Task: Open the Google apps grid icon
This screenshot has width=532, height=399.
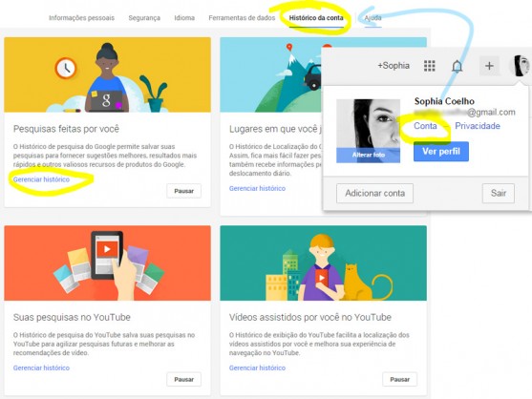Action: (x=429, y=66)
